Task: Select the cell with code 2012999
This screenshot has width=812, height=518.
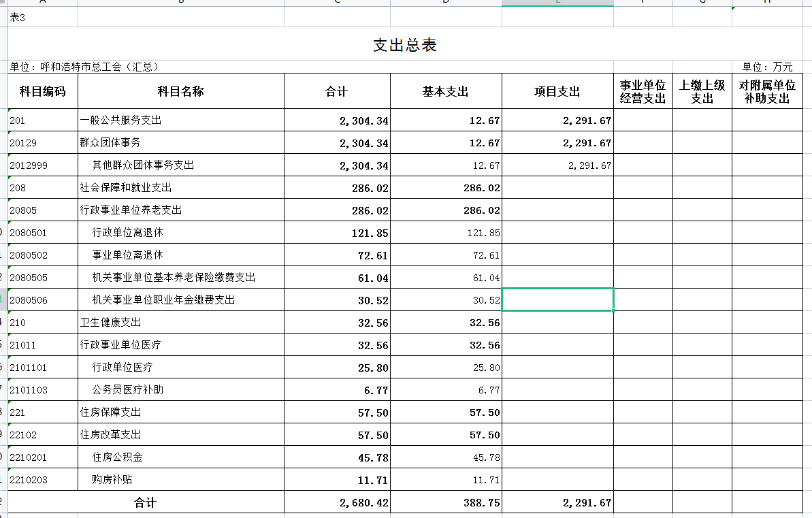Action: 43,165
